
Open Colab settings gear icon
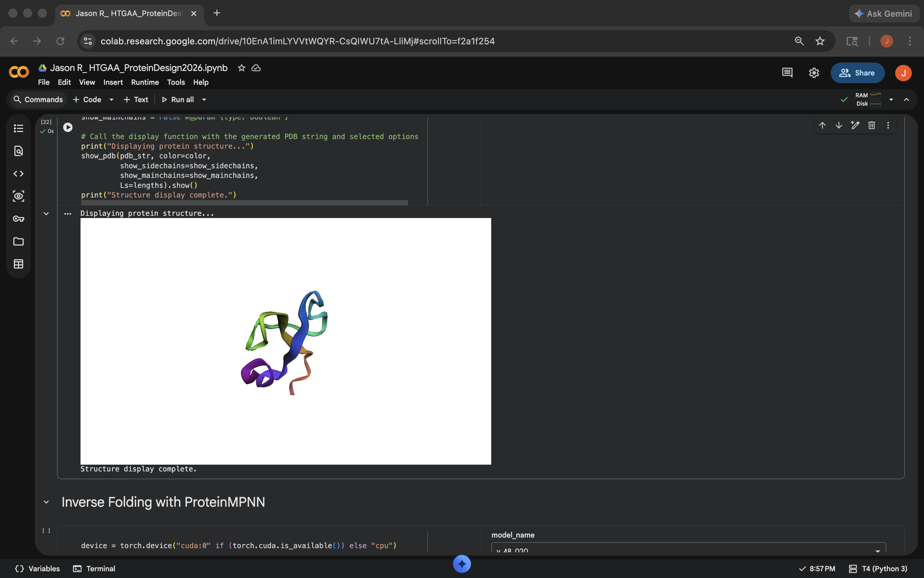pyautogui.click(x=814, y=73)
